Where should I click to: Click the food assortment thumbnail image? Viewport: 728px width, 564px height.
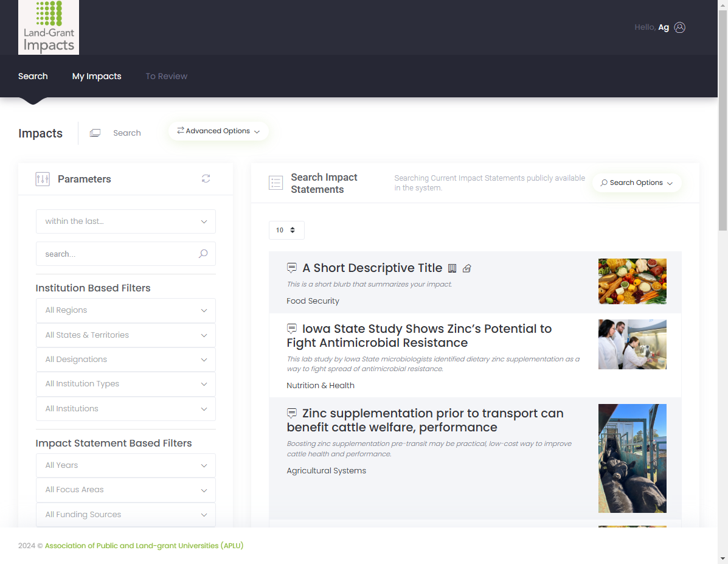(633, 282)
